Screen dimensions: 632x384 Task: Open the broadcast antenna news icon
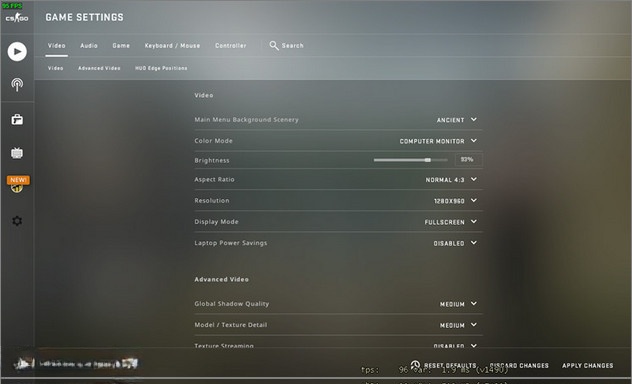click(17, 85)
